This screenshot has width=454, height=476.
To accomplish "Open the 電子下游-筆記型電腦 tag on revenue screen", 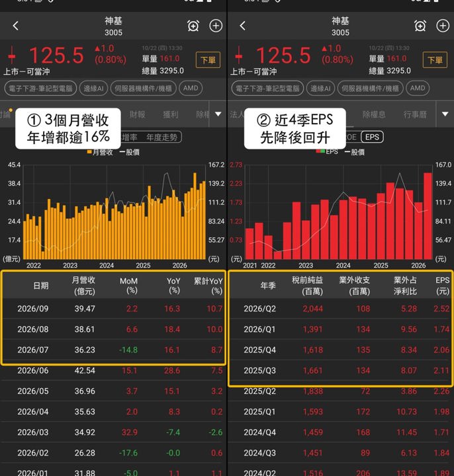I will 40,89.
